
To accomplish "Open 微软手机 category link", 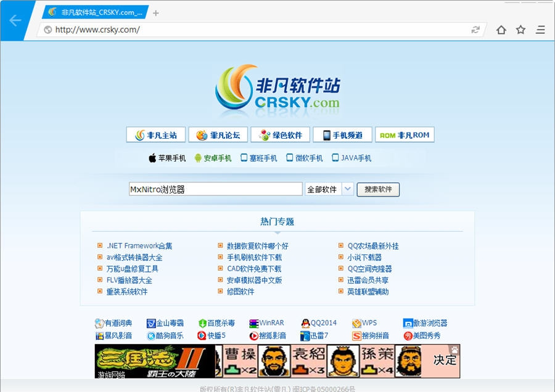I will pos(305,158).
